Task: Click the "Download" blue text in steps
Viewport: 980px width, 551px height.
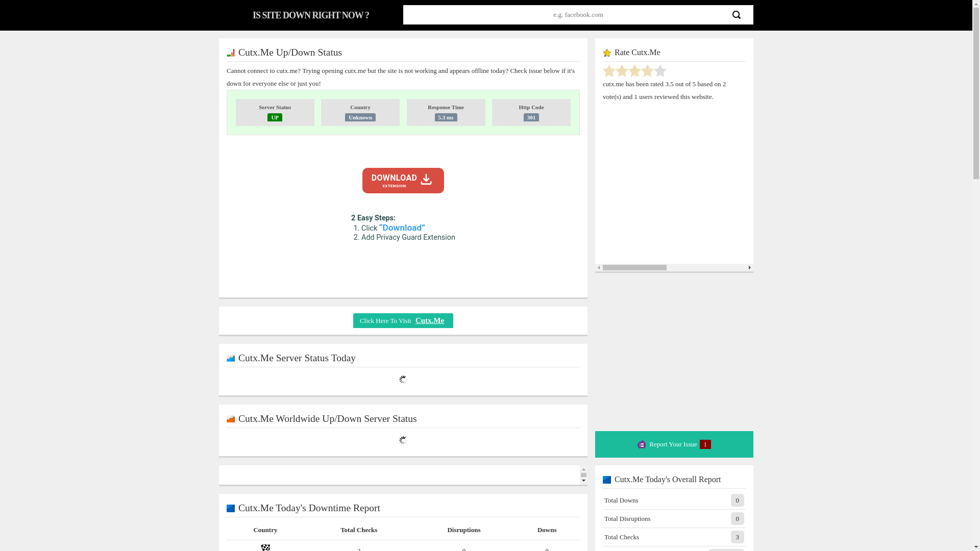Action: [x=402, y=228]
